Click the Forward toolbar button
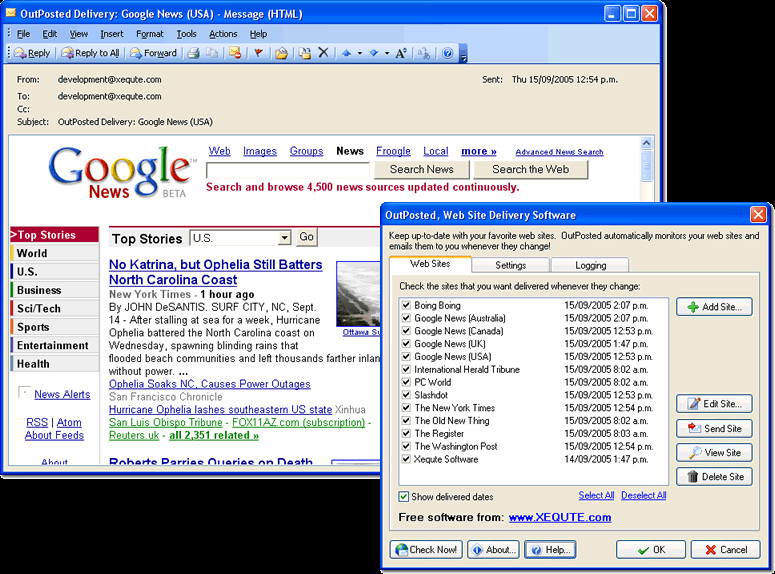Viewport: 775px width, 574px height. pyautogui.click(x=154, y=53)
